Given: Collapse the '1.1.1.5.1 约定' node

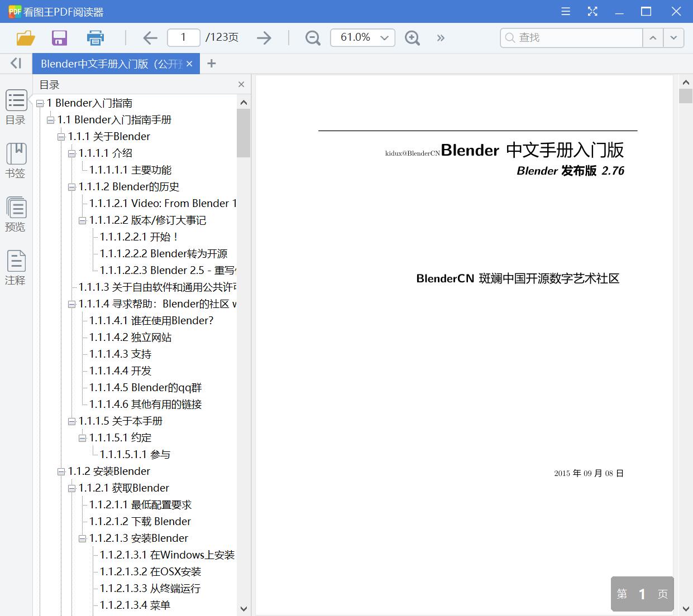Looking at the screenshot, I should (83, 438).
